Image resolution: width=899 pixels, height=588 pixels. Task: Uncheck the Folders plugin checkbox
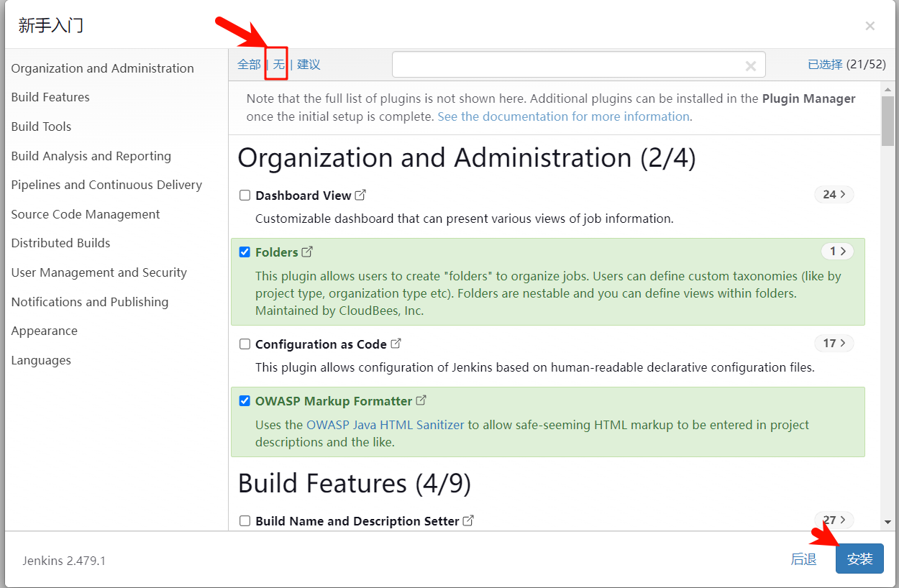245,252
